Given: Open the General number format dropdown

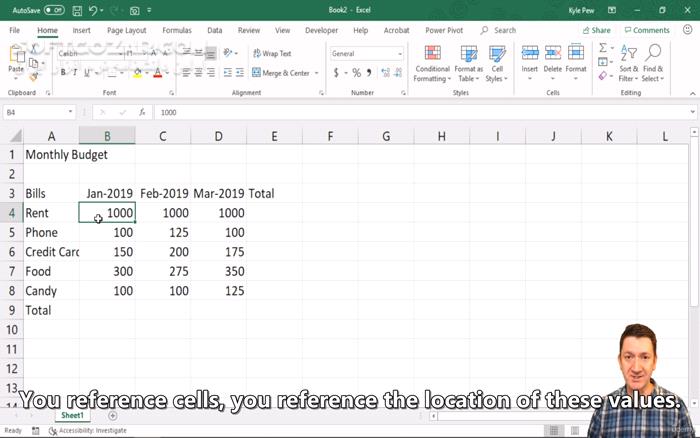Looking at the screenshot, I should coord(400,54).
